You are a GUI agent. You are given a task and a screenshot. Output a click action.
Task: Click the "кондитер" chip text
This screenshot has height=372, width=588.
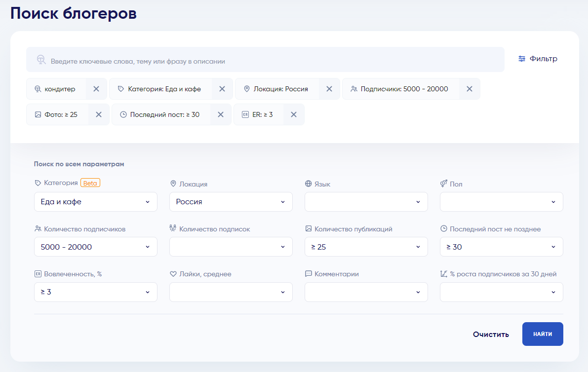pos(60,89)
